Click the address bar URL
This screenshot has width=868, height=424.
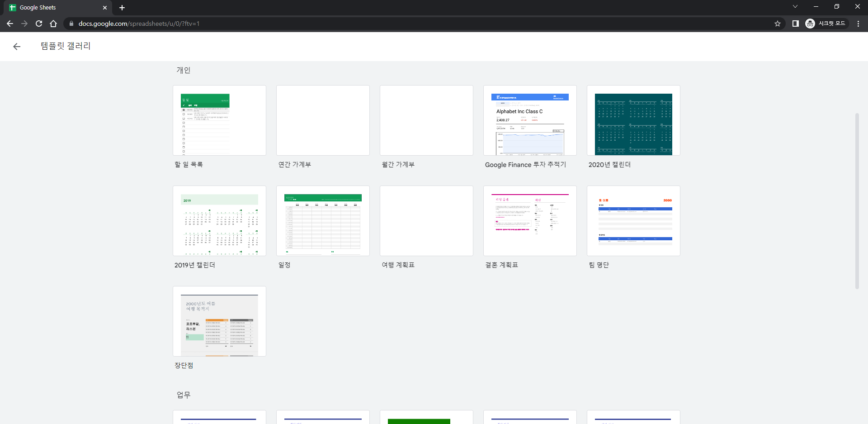[139, 24]
